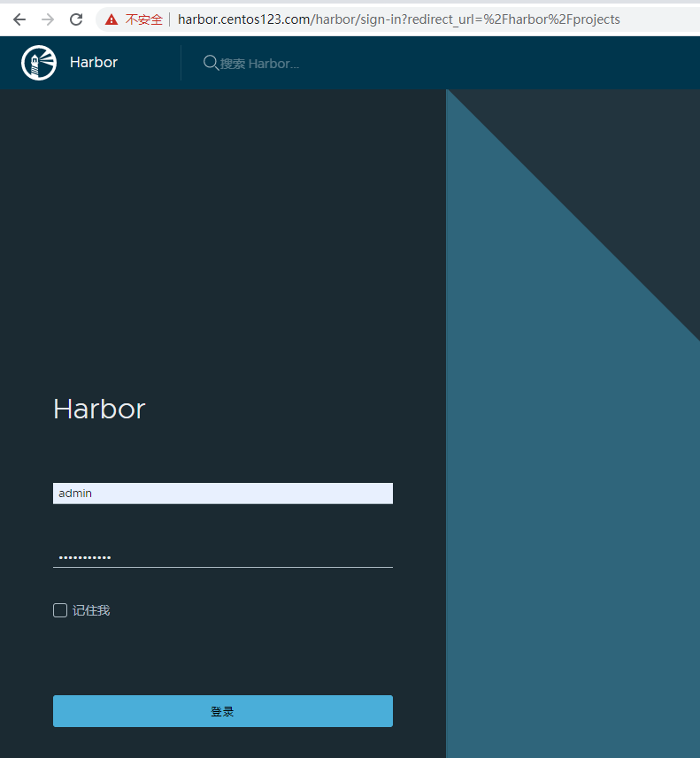
Task: Enable the 记住我 checkbox
Action: pyautogui.click(x=60, y=610)
